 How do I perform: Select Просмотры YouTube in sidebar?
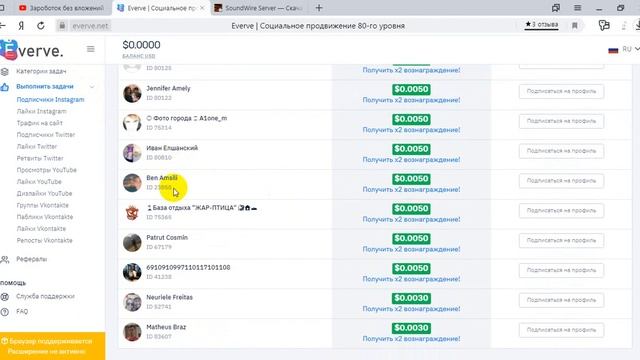pyautogui.click(x=47, y=170)
